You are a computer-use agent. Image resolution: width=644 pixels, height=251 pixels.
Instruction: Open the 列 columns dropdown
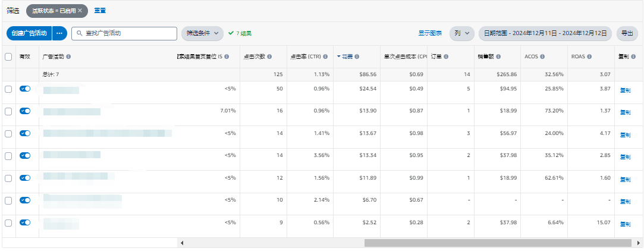[x=461, y=33]
